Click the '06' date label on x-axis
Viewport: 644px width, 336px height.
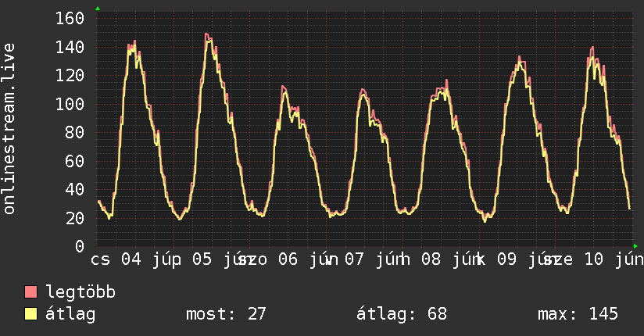(x=288, y=259)
